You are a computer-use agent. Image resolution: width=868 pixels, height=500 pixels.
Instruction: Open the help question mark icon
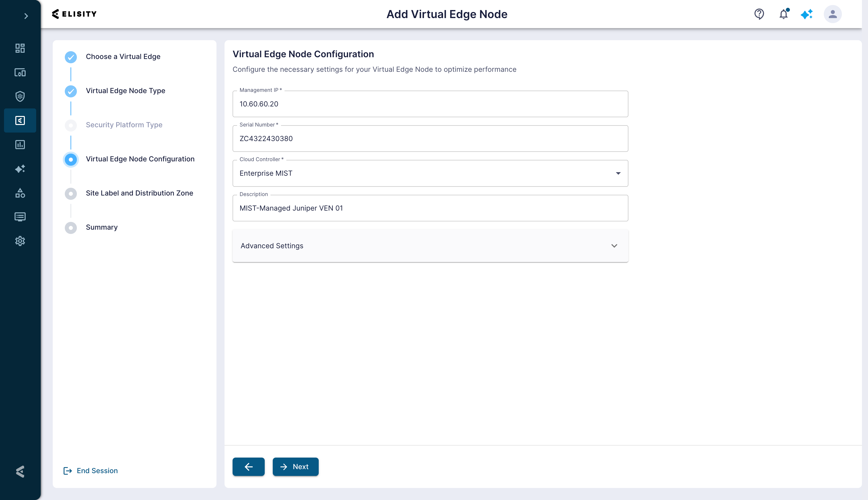[759, 14]
